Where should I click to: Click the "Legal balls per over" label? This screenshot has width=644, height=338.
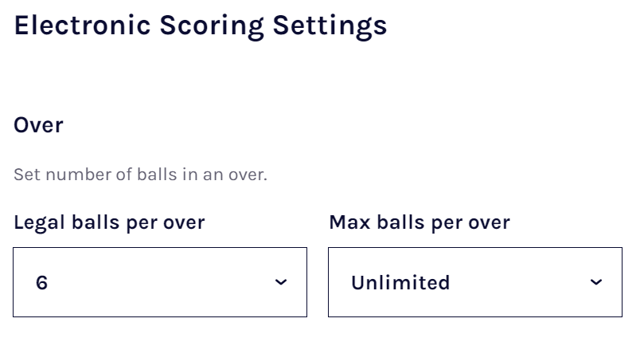pyautogui.click(x=109, y=222)
